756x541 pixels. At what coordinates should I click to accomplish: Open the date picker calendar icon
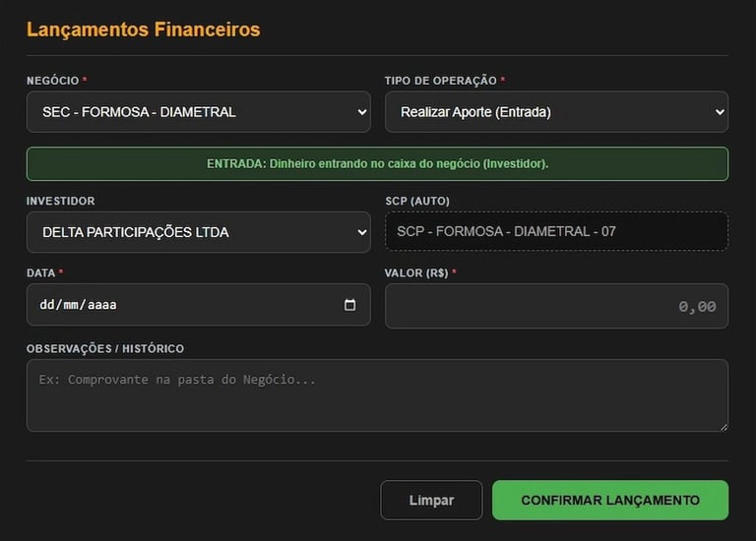349,305
